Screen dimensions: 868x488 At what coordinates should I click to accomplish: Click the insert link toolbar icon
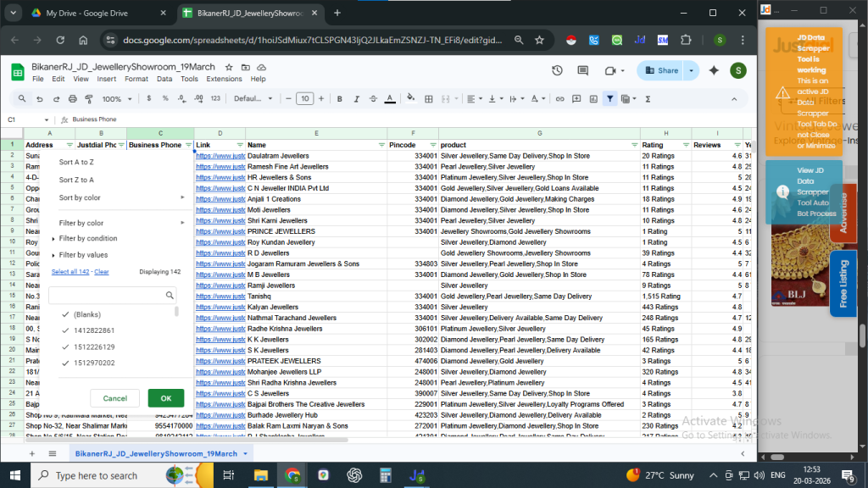[x=559, y=98]
